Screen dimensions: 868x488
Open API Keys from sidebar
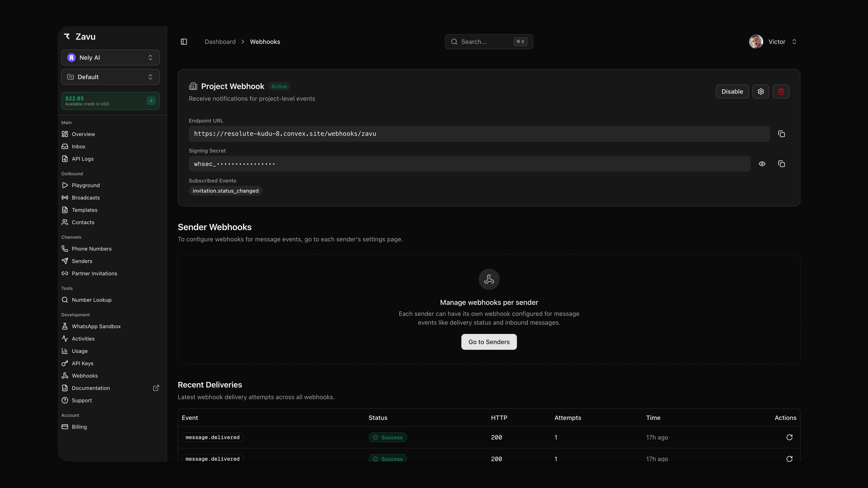[83, 363]
